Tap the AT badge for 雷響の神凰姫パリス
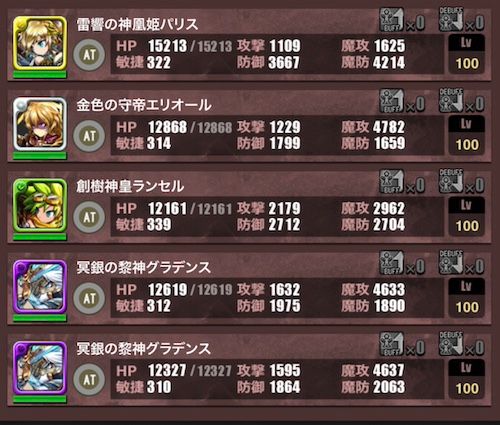Viewport: 500px width, 425px height. (89, 55)
